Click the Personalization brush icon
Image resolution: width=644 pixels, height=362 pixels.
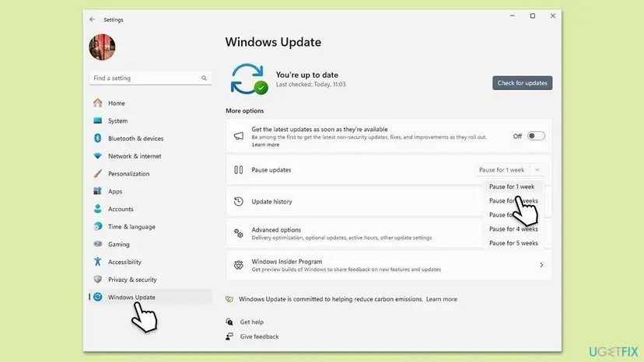point(97,173)
